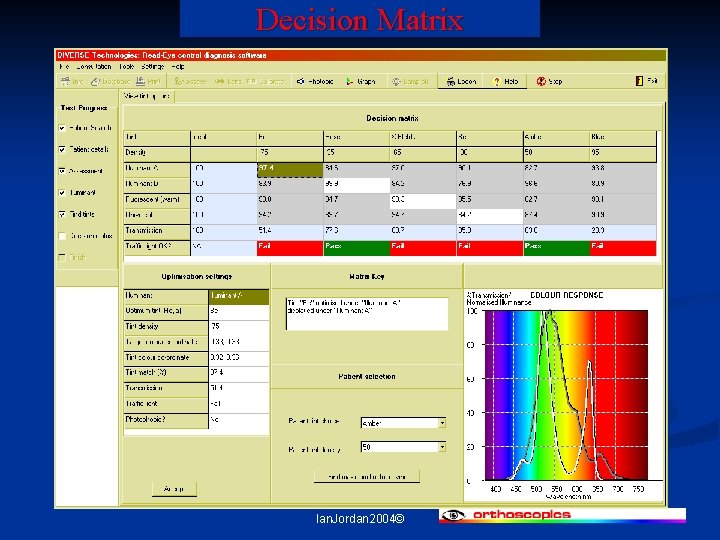Open the Consultation menu

tap(94, 67)
